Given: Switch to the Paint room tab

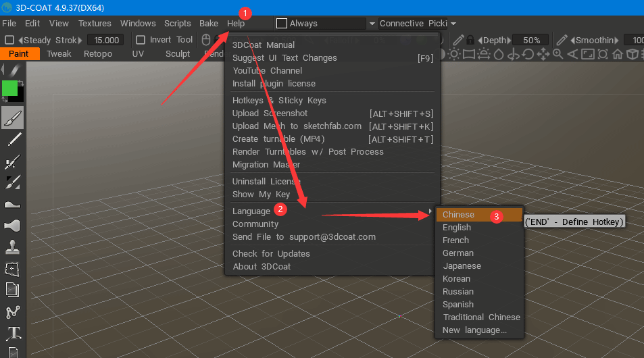Looking at the screenshot, I should 19,54.
